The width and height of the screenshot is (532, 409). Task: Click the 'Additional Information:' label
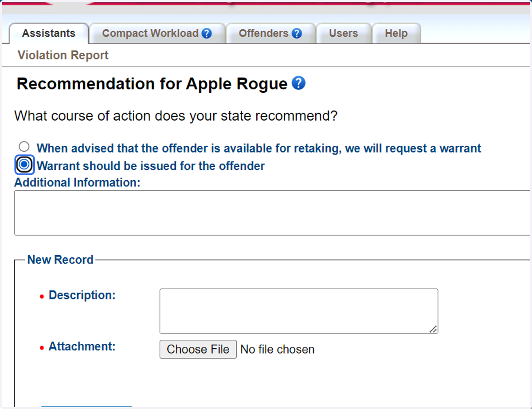77,182
